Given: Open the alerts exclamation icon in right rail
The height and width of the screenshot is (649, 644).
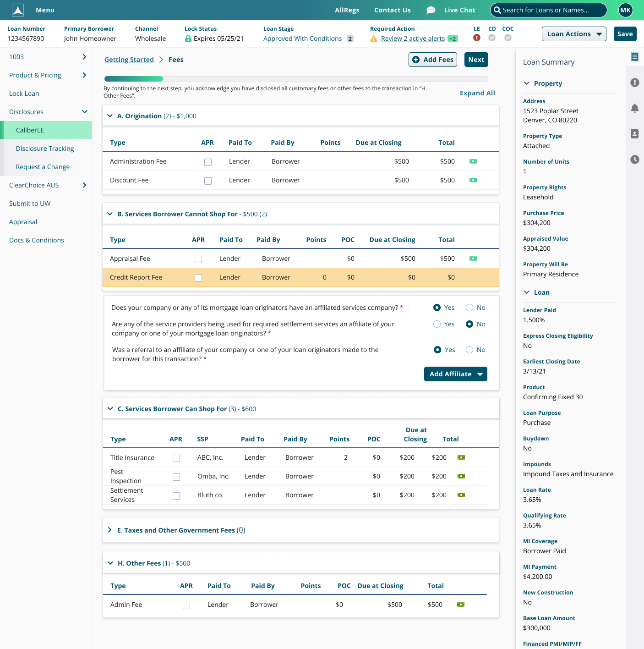Looking at the screenshot, I should [634, 82].
